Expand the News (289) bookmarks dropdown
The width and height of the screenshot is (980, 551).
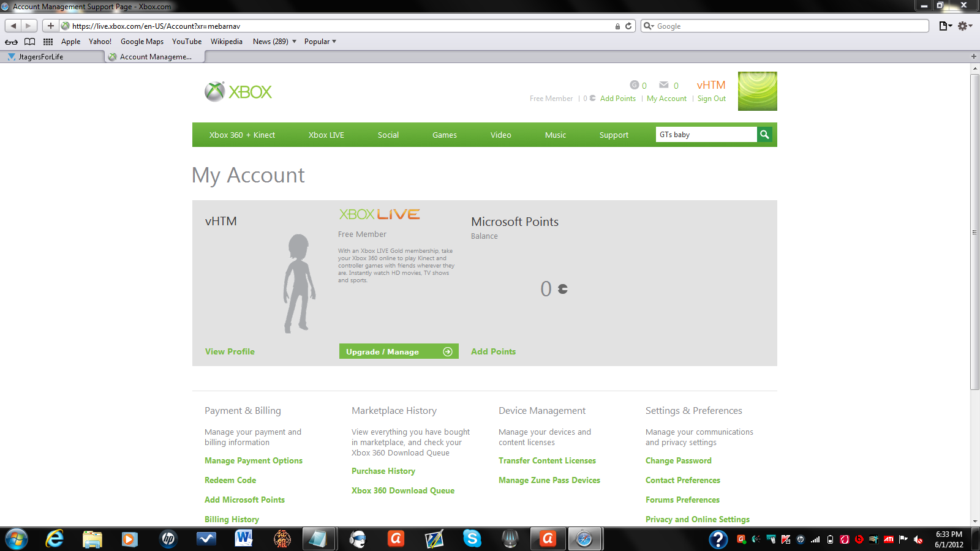274,42
